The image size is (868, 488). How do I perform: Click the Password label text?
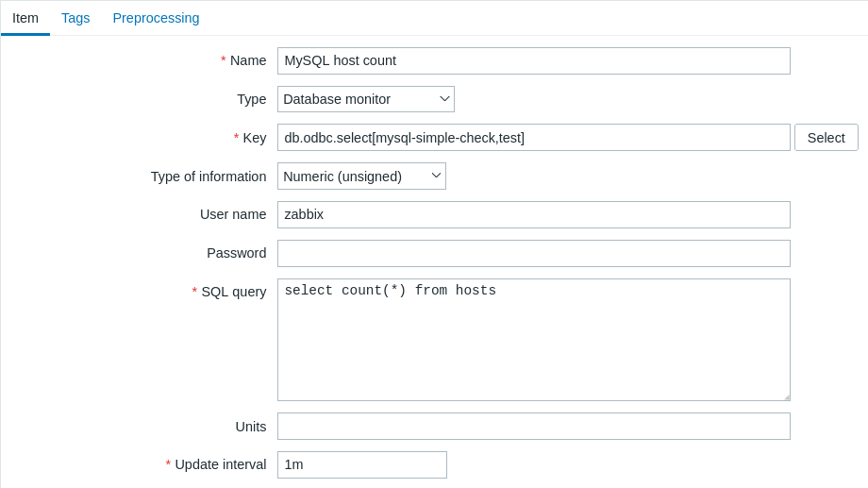coord(236,253)
